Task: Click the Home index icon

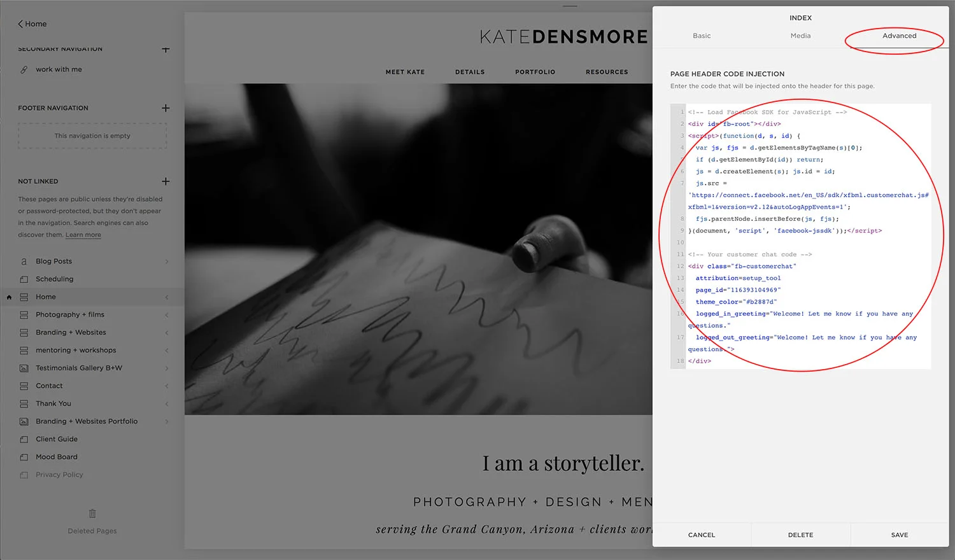Action: [24, 297]
